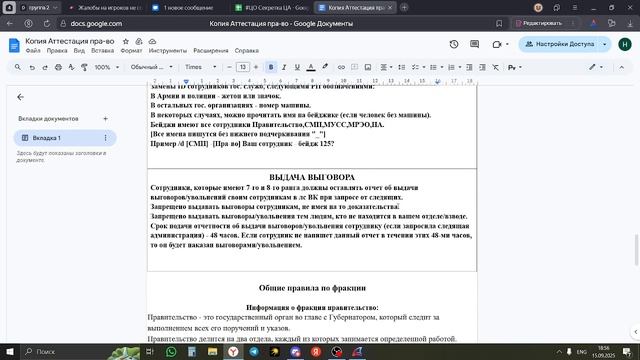Click the Windows Start button
Viewport: 640px width, 360px height.
[x=9, y=351]
